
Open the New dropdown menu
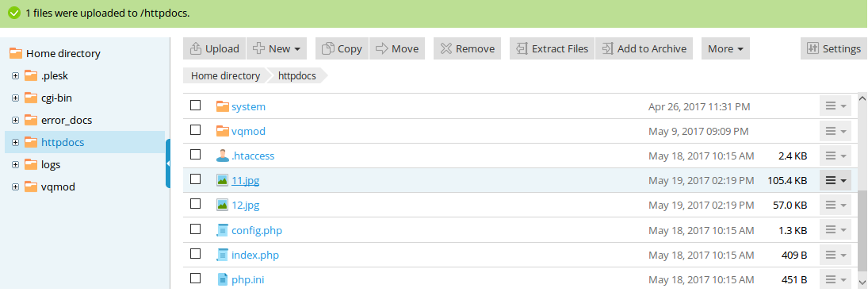(276, 48)
